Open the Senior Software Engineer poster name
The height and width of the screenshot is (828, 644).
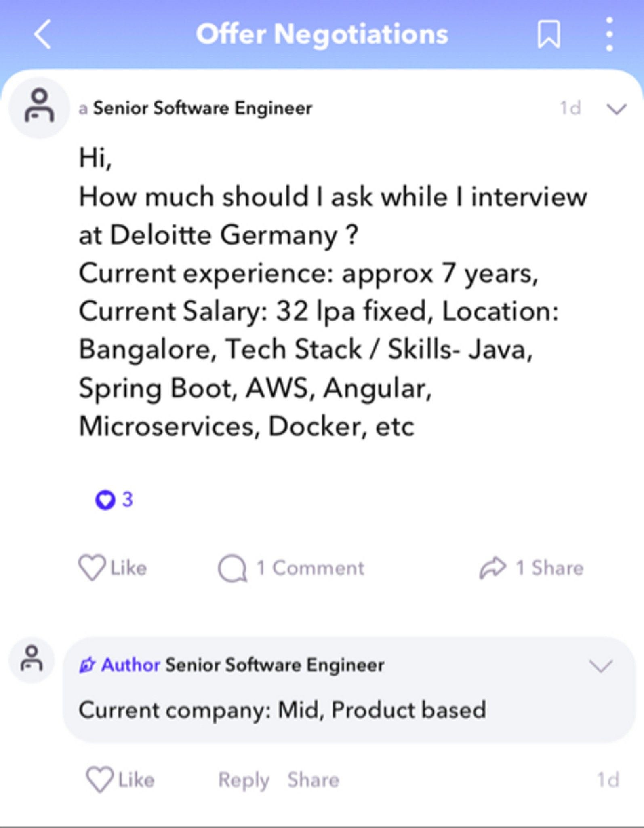click(x=203, y=108)
